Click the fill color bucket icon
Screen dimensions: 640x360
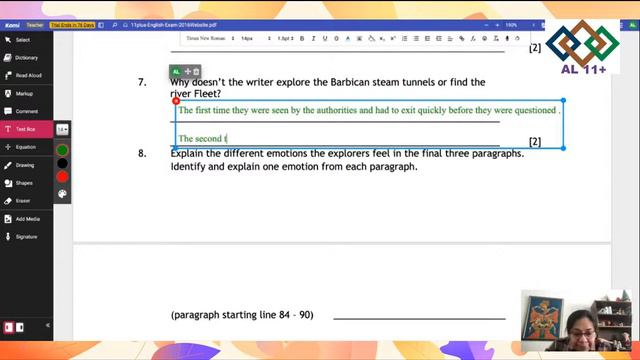pos(371,38)
